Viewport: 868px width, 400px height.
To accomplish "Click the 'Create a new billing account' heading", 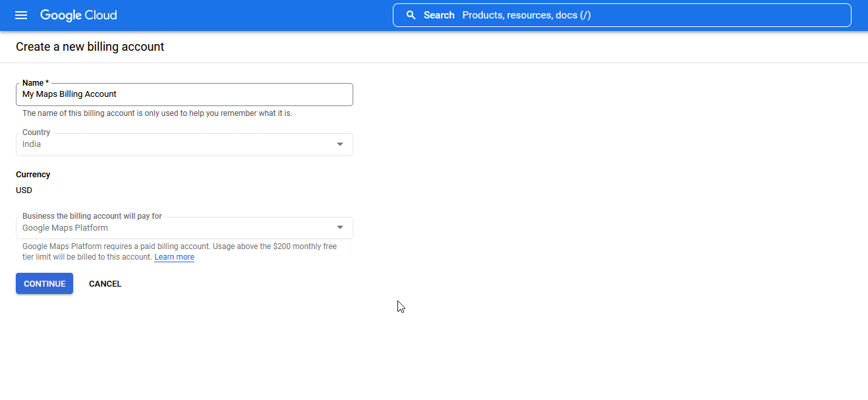I will [x=90, y=47].
